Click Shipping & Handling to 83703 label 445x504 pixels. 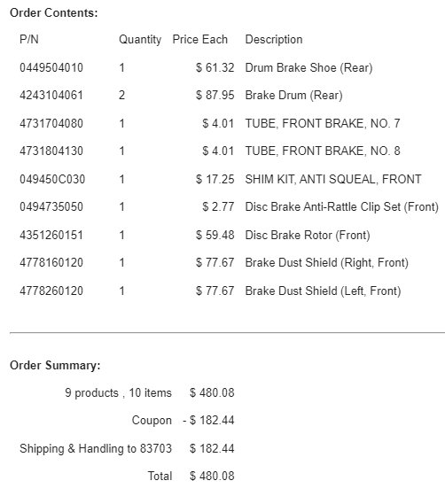[96, 448]
